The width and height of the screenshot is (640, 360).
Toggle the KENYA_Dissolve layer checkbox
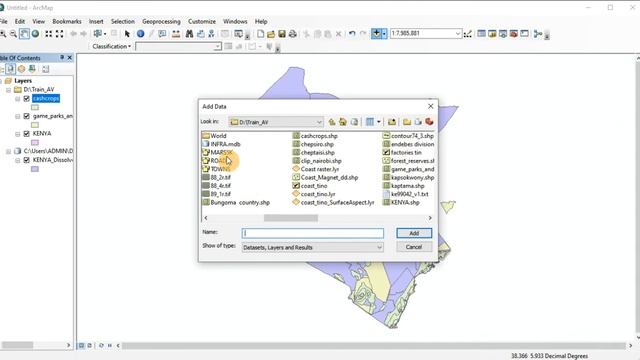coord(27,160)
